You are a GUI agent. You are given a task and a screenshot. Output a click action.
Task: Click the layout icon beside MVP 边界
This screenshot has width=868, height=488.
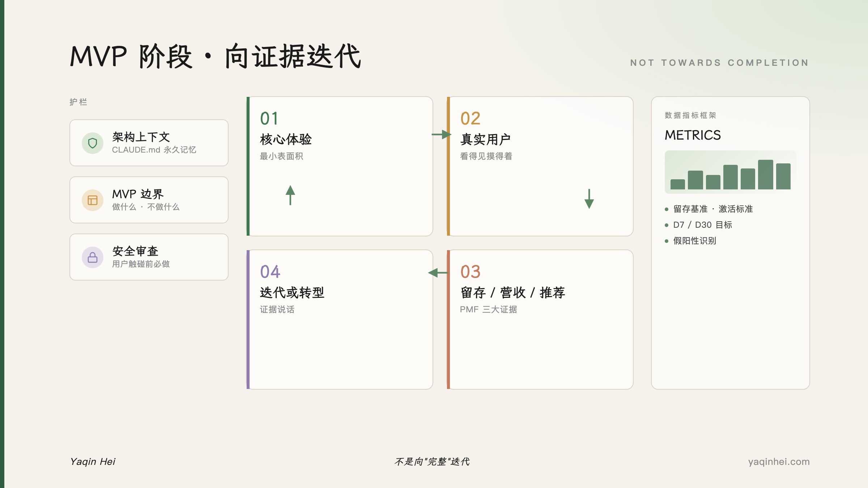(x=93, y=200)
